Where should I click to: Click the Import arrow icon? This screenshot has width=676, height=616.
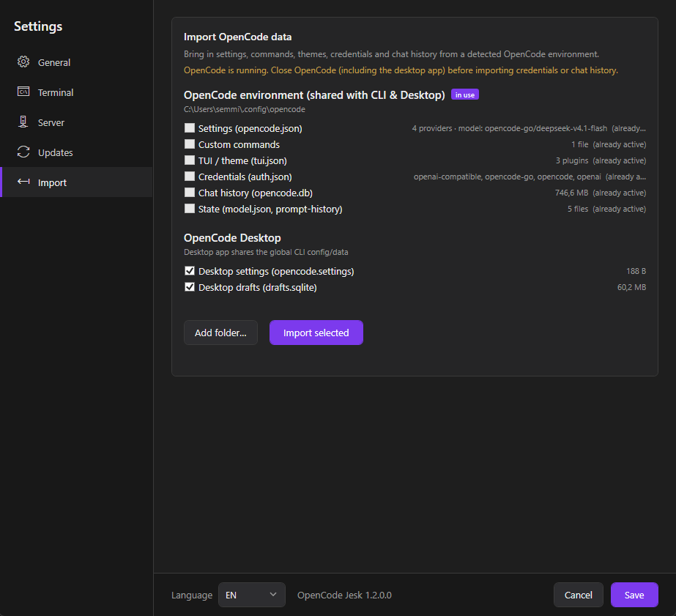23,182
